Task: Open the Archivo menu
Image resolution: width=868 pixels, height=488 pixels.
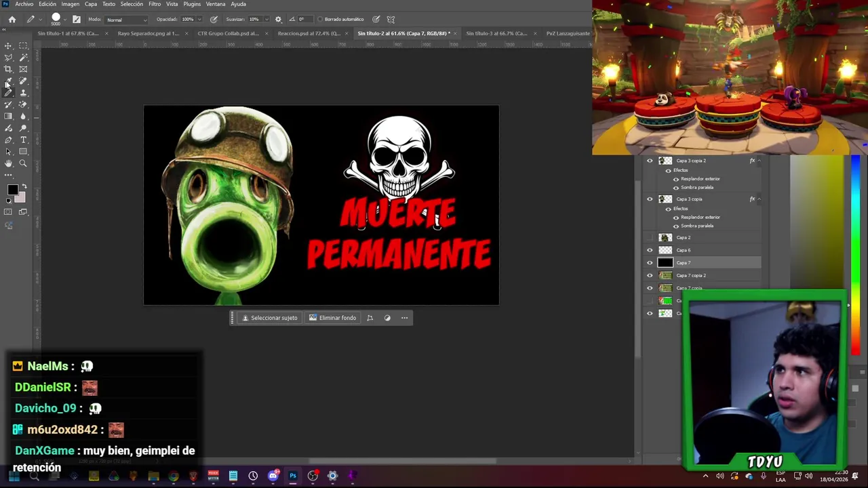Action: tap(24, 4)
